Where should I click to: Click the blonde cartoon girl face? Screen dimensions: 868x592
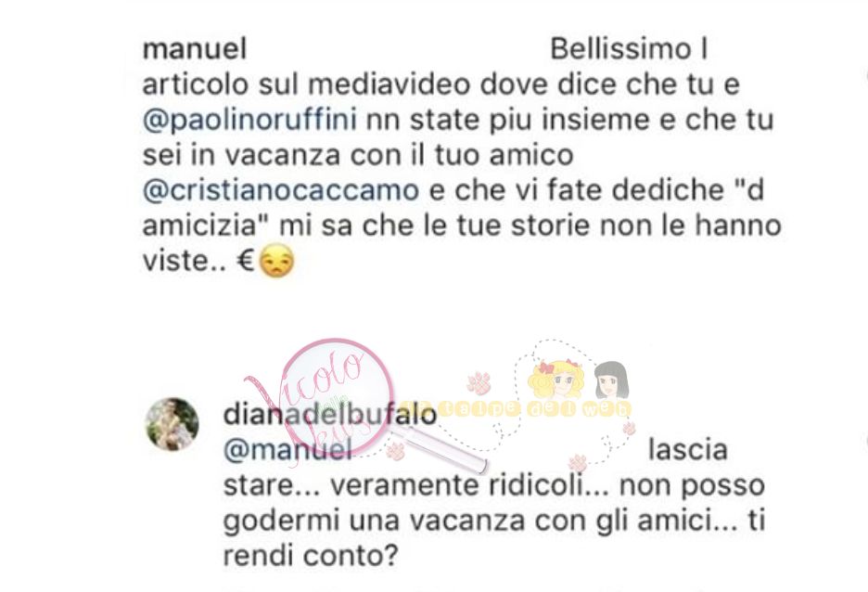(557, 380)
